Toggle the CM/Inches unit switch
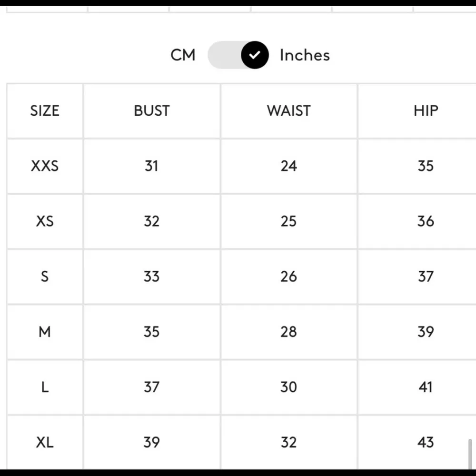 point(238,55)
